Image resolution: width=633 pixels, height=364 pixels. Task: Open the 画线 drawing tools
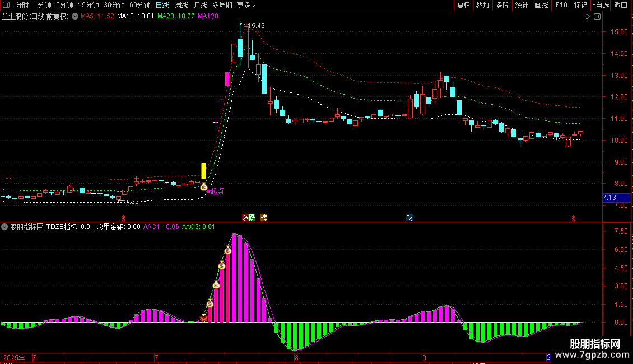click(541, 6)
